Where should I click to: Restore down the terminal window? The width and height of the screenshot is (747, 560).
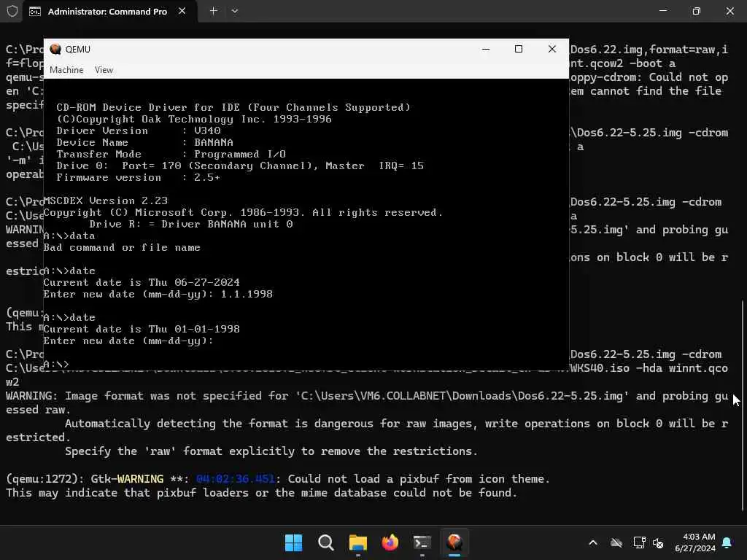point(697,10)
